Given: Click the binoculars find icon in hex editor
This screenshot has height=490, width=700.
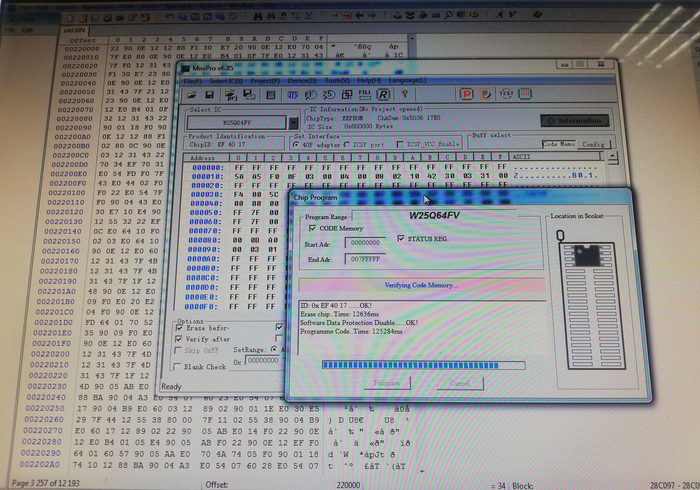Looking at the screenshot, I should pos(258,17).
